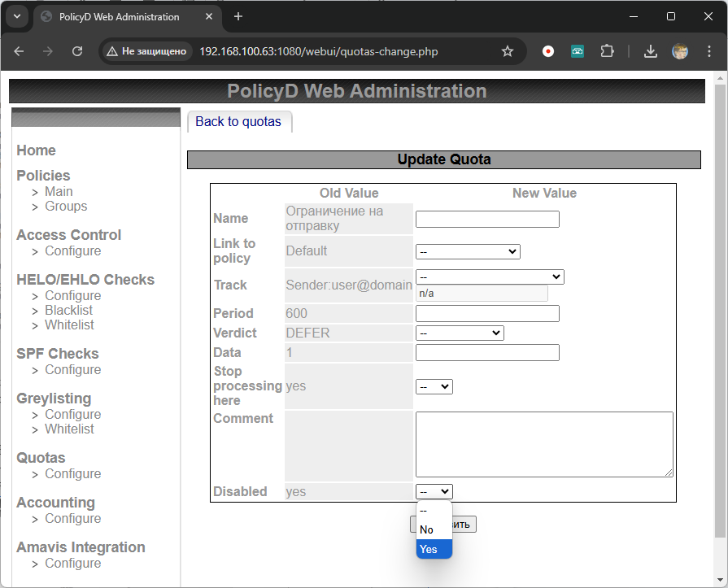
Task: Open Policies Main page
Action: [59, 191]
